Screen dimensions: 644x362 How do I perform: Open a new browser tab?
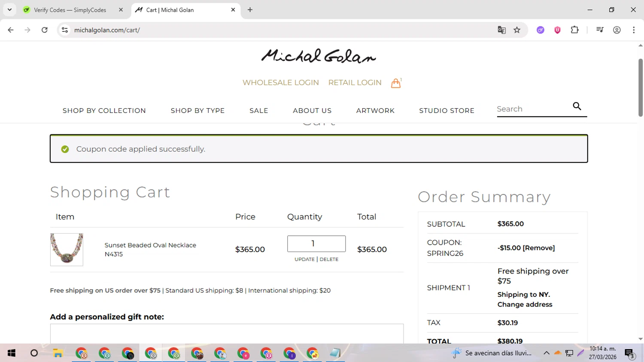tap(250, 10)
